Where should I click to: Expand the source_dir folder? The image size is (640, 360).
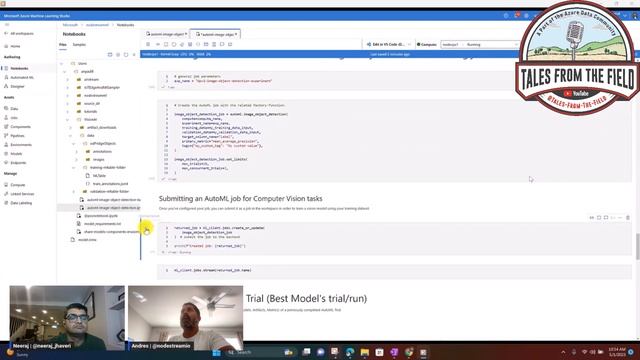[x=68, y=104]
